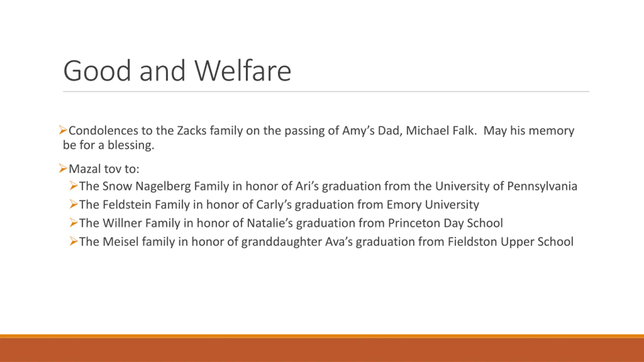The height and width of the screenshot is (362, 644).
Task: Click the 'Mazal tov to:' text
Action: [x=104, y=169]
